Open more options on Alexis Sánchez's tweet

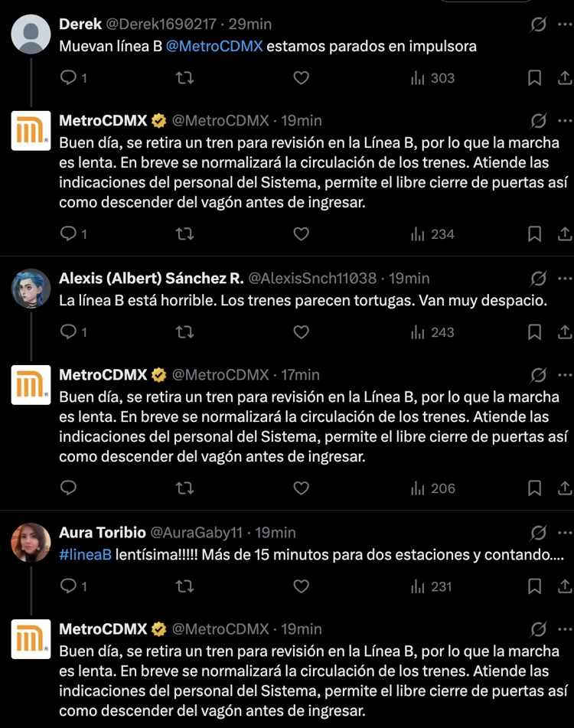point(565,279)
